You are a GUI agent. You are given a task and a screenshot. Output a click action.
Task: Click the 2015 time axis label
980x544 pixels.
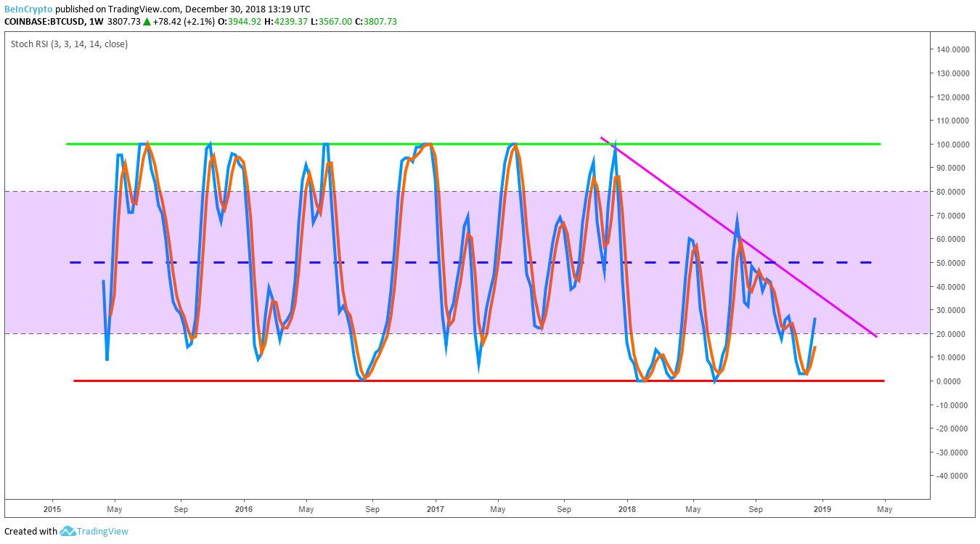pyautogui.click(x=52, y=509)
